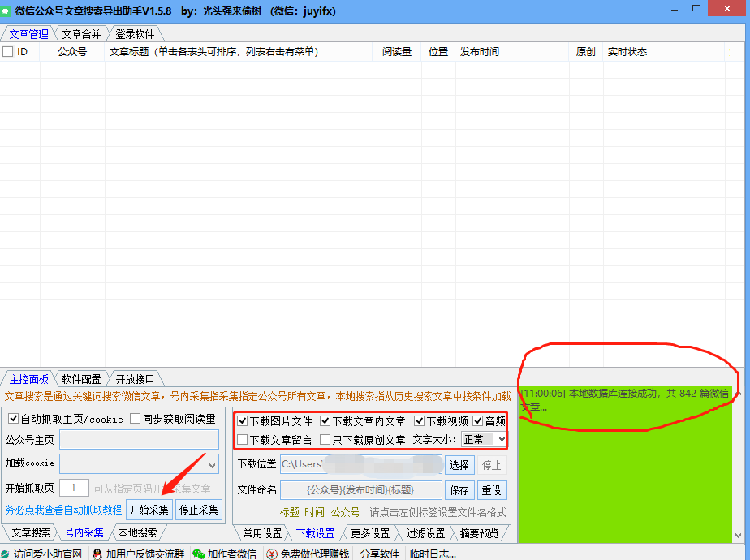Sort by the 阅读量 column header
Viewport: 750px width, 560px height.
397,52
